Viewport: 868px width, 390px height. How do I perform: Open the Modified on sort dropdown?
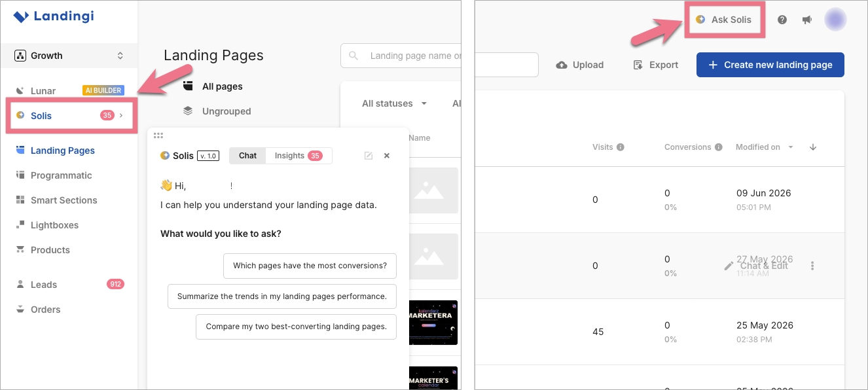(765, 147)
